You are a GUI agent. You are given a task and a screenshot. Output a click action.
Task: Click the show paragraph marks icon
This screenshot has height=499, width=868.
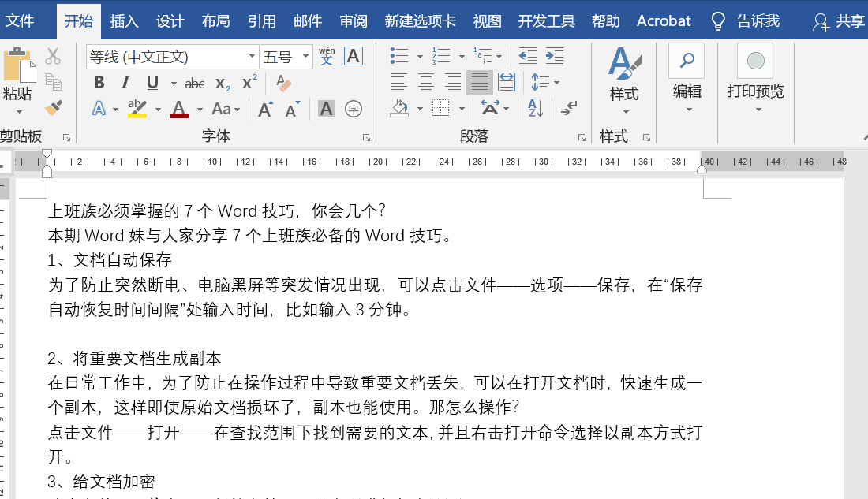click(568, 108)
